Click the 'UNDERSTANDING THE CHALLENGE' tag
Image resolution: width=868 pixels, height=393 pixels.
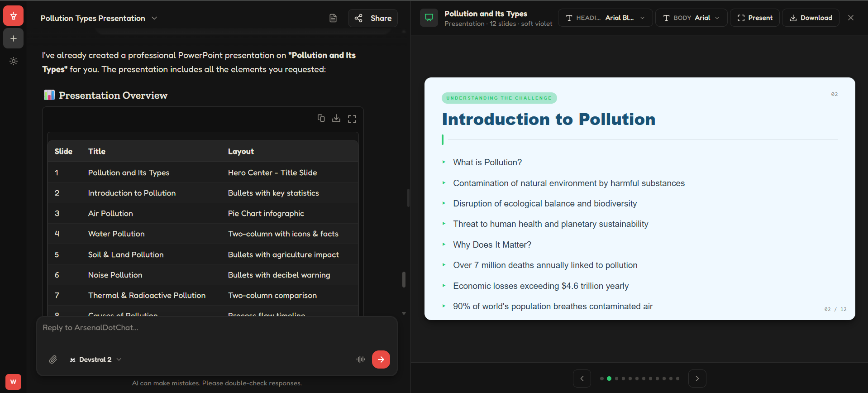[499, 98]
